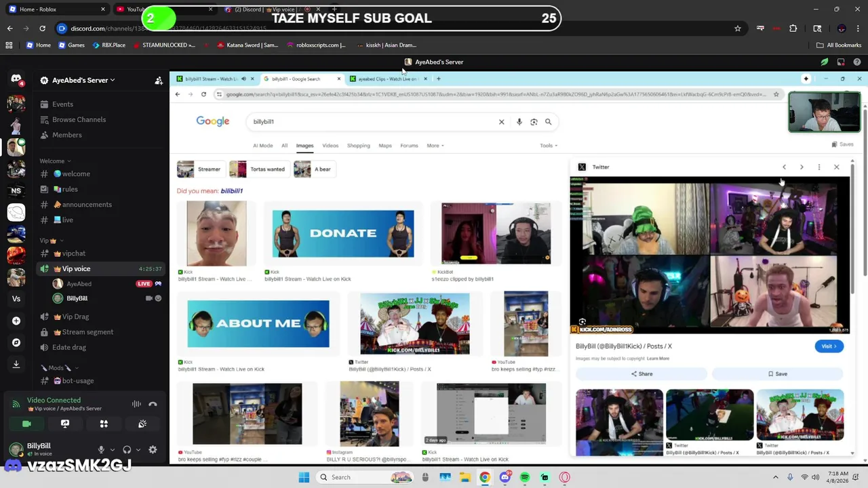Open the Vs server icon

tap(16, 299)
